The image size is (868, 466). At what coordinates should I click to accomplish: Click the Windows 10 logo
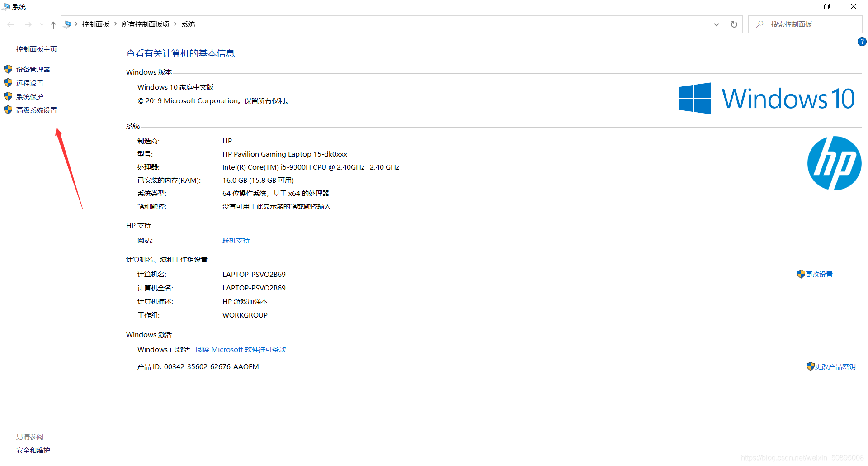pyautogui.click(x=767, y=98)
